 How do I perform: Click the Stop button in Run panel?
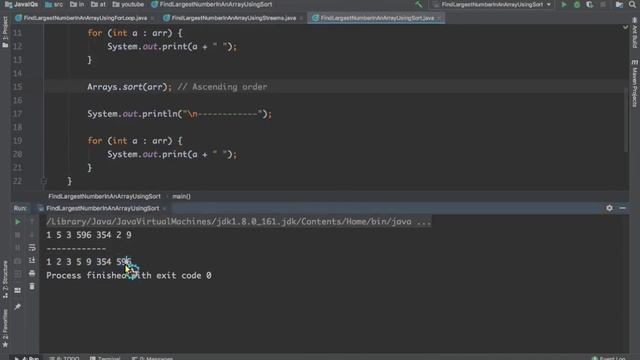click(18, 235)
